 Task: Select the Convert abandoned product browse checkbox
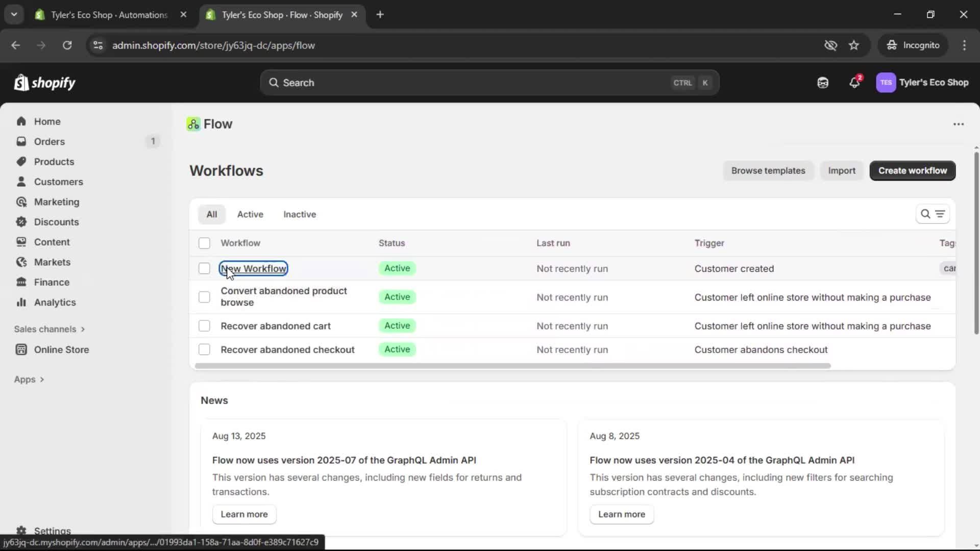point(204,297)
